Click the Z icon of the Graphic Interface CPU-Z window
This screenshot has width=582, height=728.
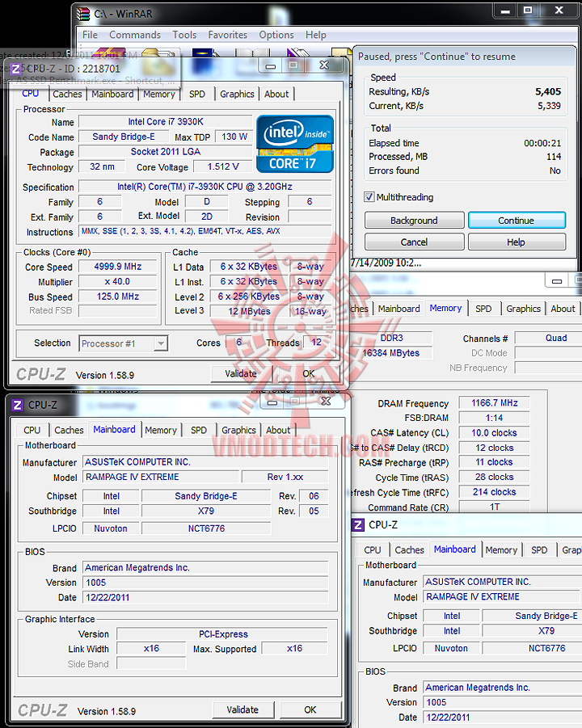[x=17, y=405]
